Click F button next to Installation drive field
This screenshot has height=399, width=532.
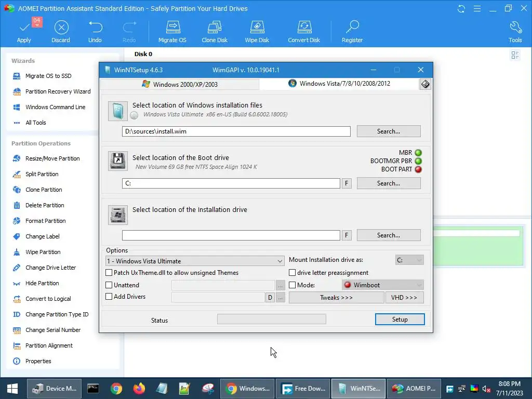[x=347, y=235]
